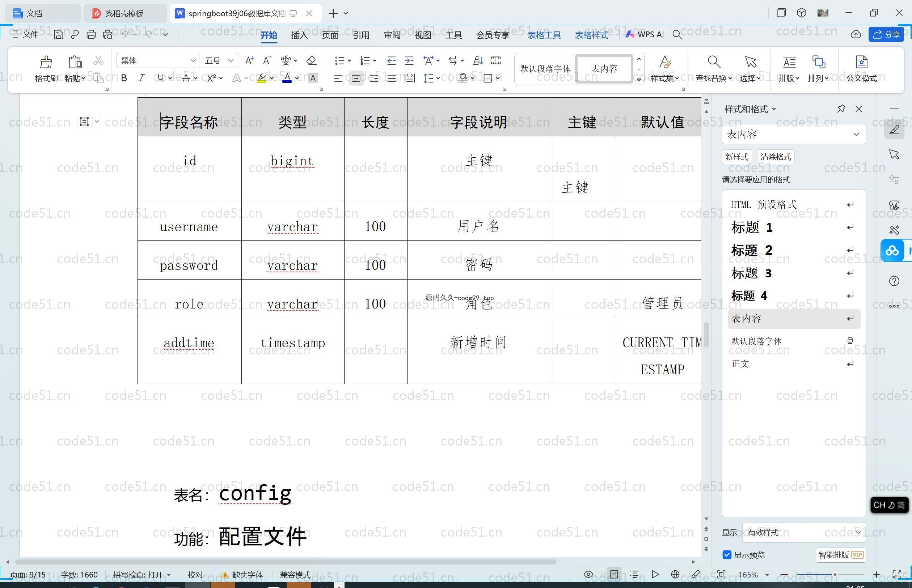Toggle Underline formatting

click(160, 78)
